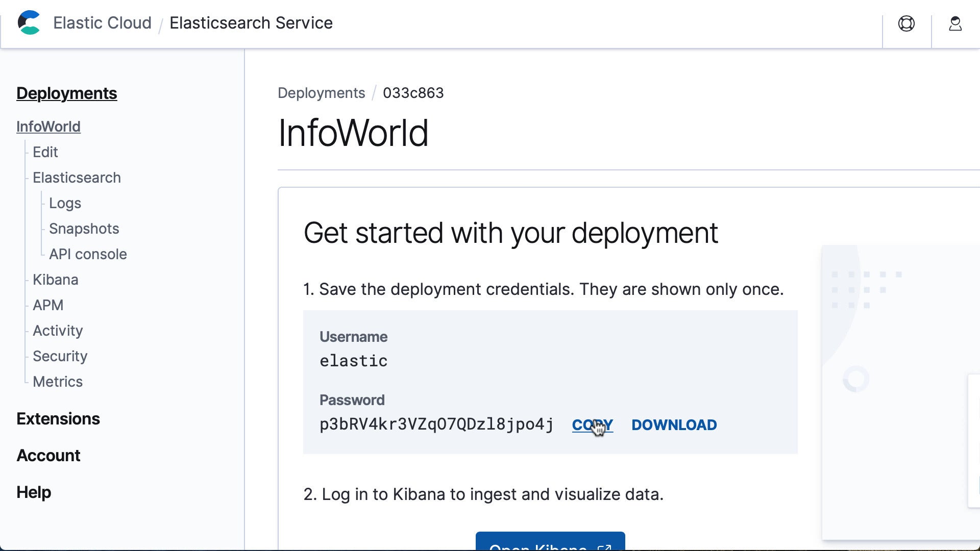Go to Elastic Cloud home link
The width and height of the screenshot is (980, 551).
click(102, 23)
